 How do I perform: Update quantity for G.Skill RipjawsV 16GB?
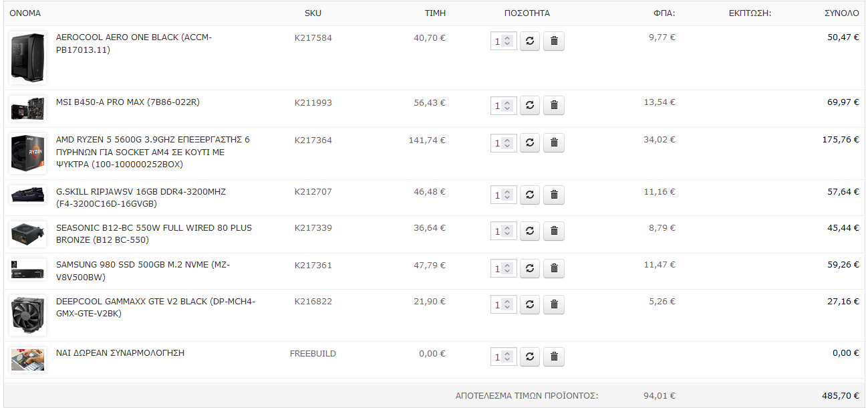click(x=530, y=195)
